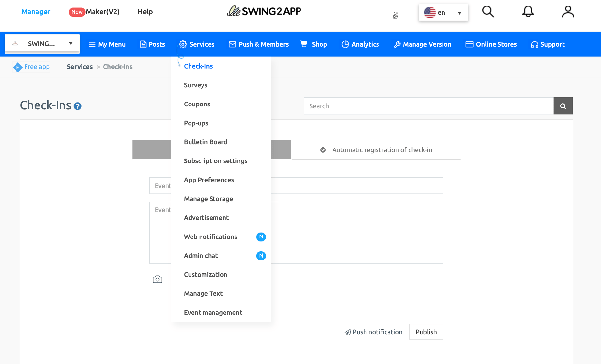Screen dimensions: 601x364
Task: Choose Web notifications in the dropdown
Action: click(211, 237)
